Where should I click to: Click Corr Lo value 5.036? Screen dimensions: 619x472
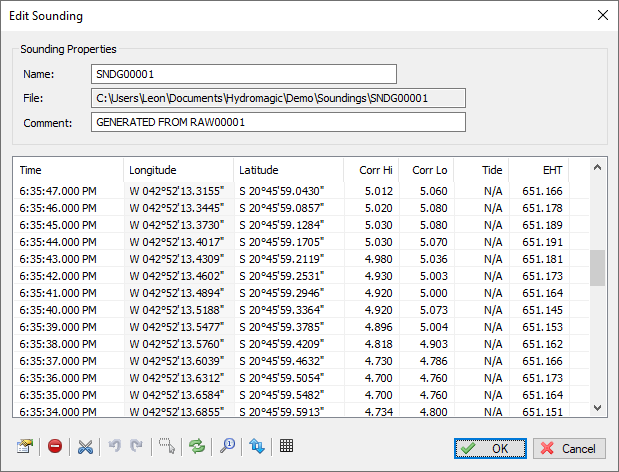pyautogui.click(x=433, y=259)
